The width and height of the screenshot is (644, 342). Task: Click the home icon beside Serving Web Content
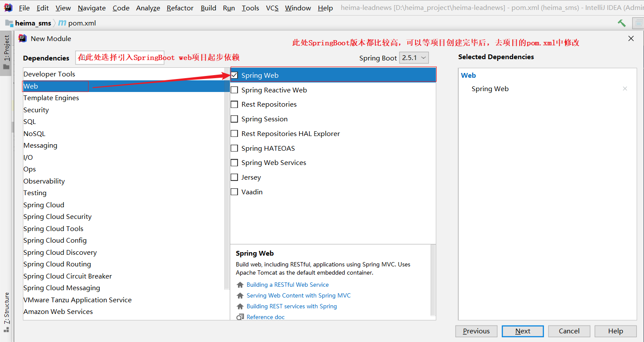240,296
